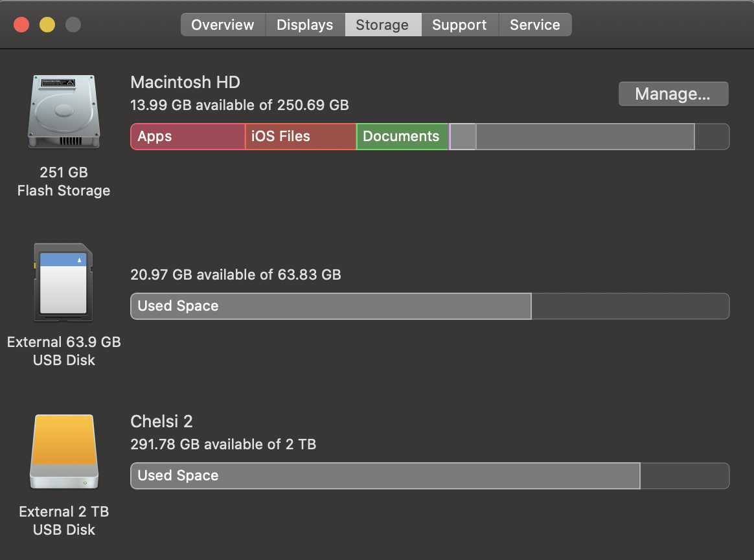Switch to the Overview tab
The image size is (754, 560).
coord(222,25)
